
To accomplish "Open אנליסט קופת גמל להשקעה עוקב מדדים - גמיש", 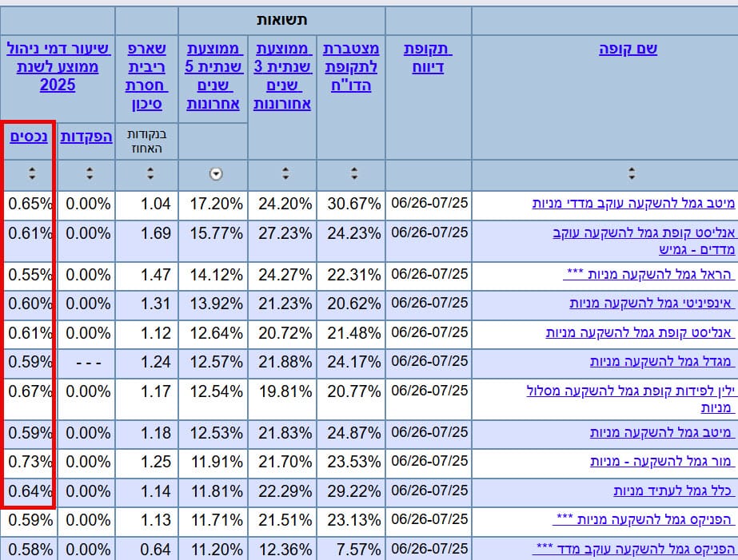I will pyautogui.click(x=644, y=241).
